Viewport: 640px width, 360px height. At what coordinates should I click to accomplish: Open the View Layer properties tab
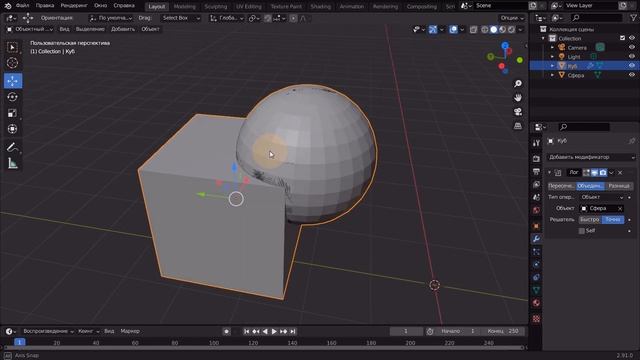pyautogui.click(x=536, y=184)
